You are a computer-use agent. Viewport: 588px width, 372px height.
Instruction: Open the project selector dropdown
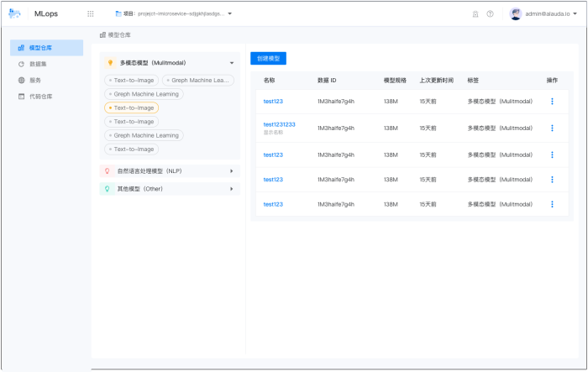click(x=173, y=13)
